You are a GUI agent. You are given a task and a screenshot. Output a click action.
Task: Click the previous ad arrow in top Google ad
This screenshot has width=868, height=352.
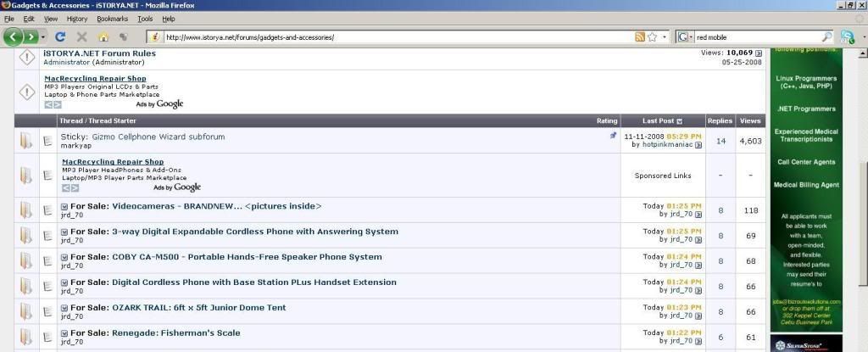pyautogui.click(x=48, y=105)
